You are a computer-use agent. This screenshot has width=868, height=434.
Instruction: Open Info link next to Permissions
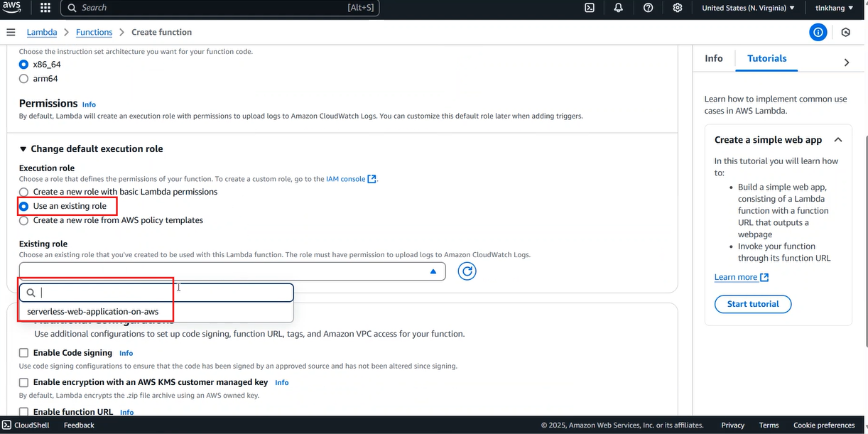coord(89,104)
